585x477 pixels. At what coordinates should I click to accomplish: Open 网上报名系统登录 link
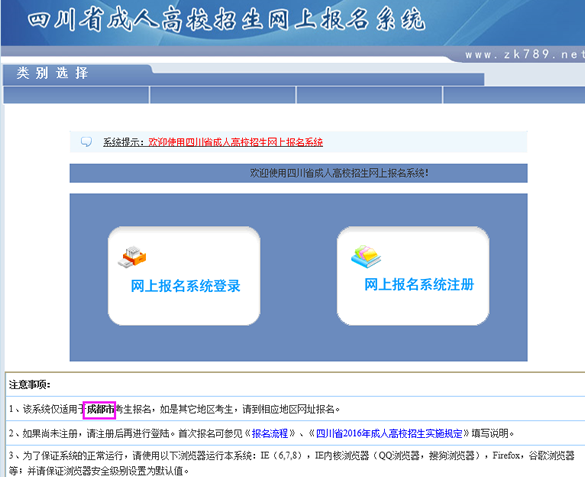(185, 286)
